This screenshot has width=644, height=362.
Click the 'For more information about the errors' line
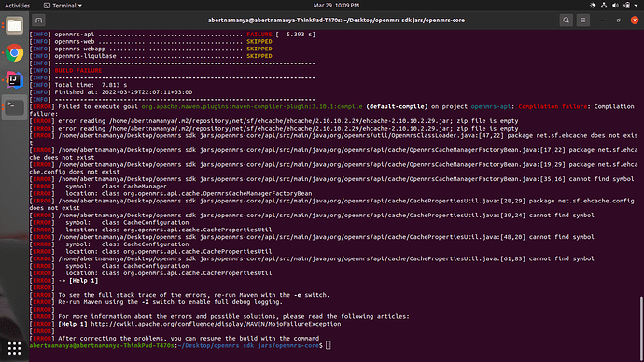(x=233, y=316)
